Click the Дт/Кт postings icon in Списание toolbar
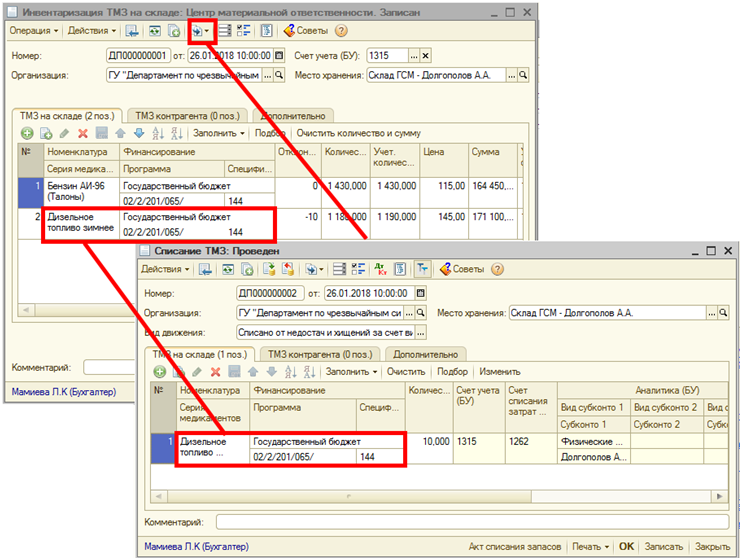Screen dimensions: 742x560 click(x=381, y=269)
